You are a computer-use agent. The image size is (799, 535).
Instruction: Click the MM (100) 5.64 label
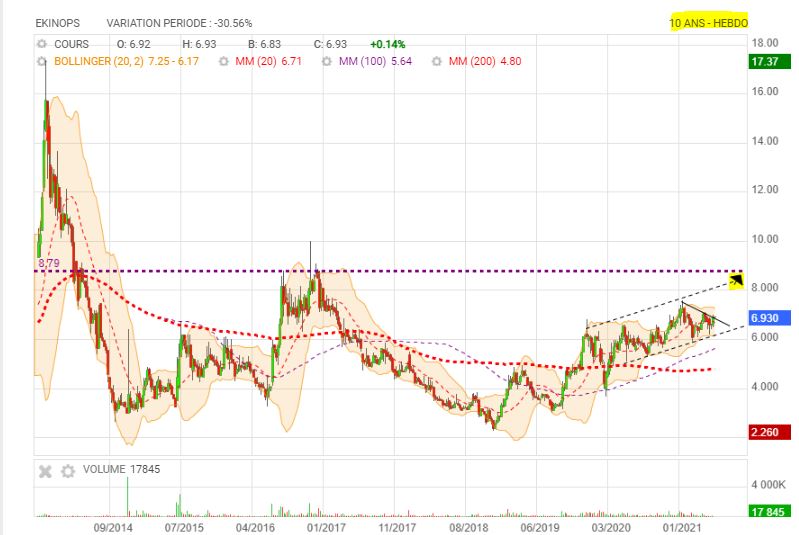tap(376, 62)
